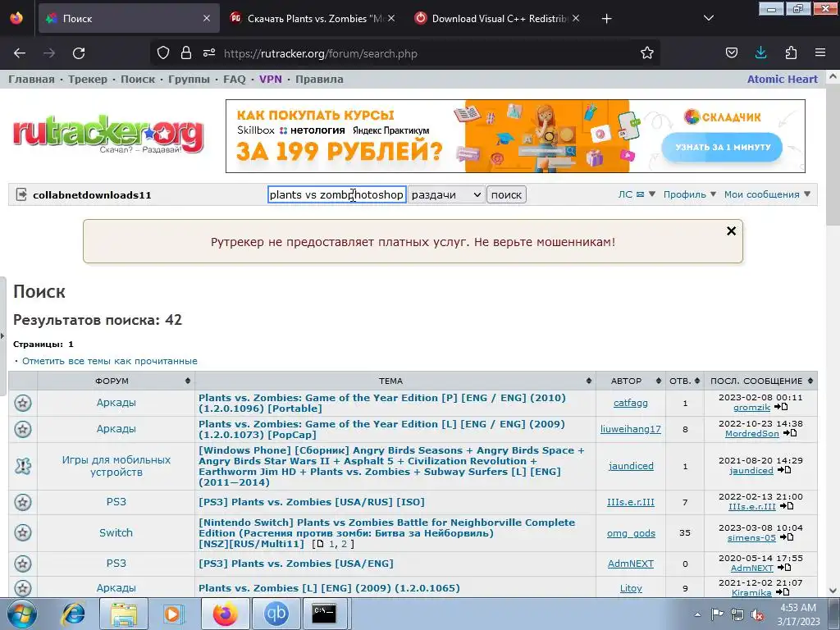Open the left sidebar toggle handle

[2, 336]
